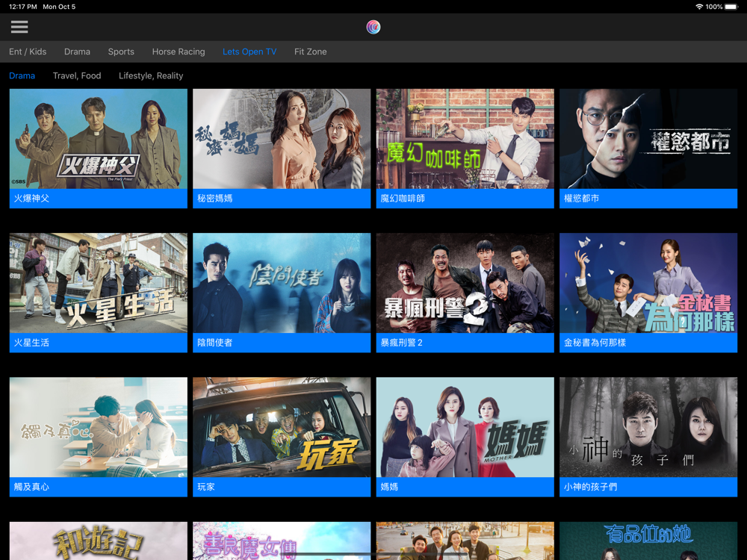Open the 權慾都市 show thumbnail
Screen dimensions: 747x560
[x=648, y=139]
